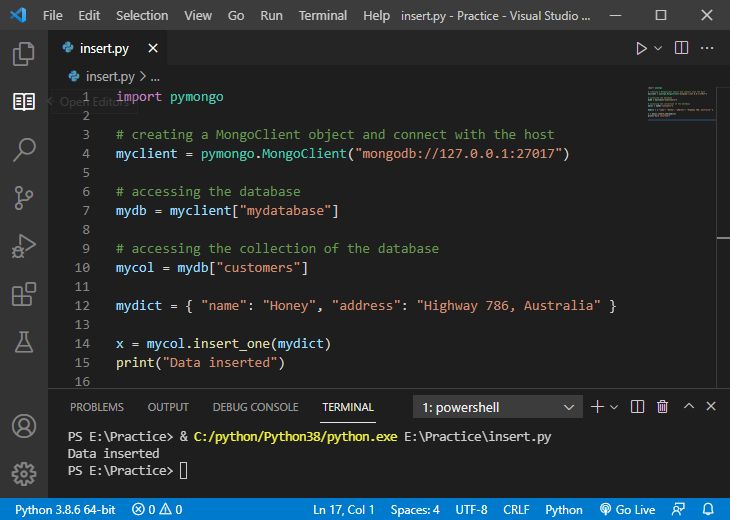
Task: Click the word pymongo on line 1
Action: (x=196, y=97)
